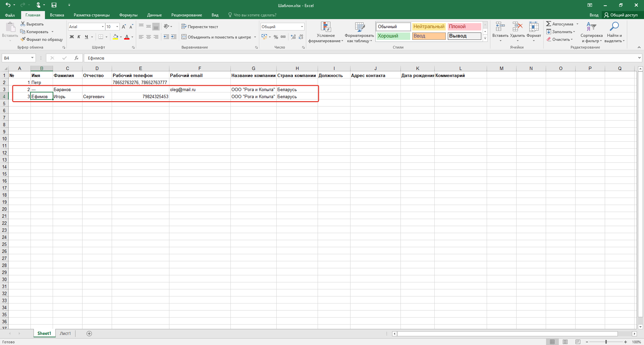Click the Общий доступ share button
The width and height of the screenshot is (644, 345).
point(621,15)
